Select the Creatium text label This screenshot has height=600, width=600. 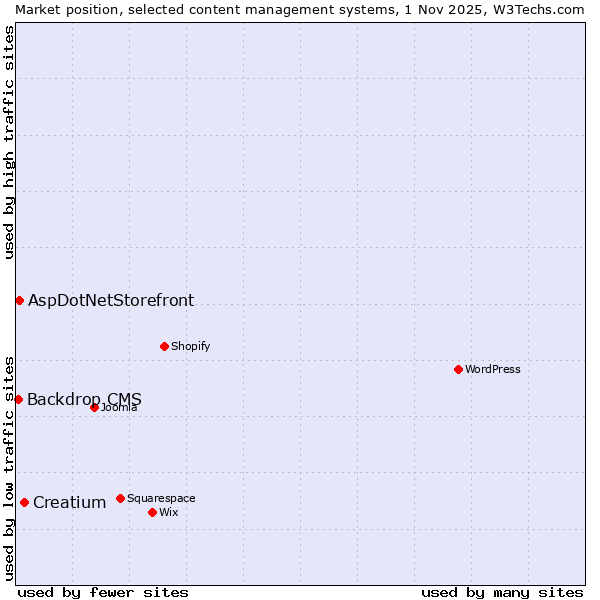[69, 502]
